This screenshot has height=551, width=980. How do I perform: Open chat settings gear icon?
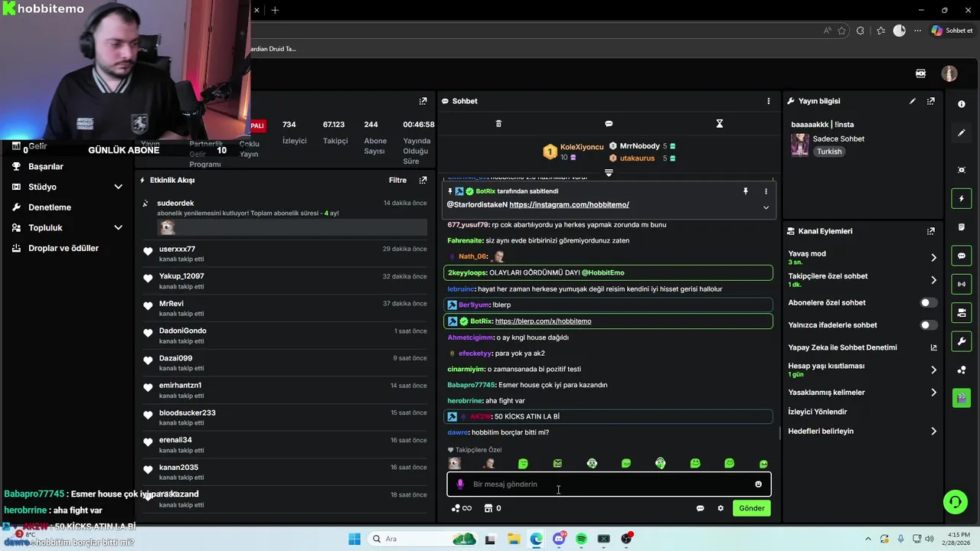(x=720, y=508)
